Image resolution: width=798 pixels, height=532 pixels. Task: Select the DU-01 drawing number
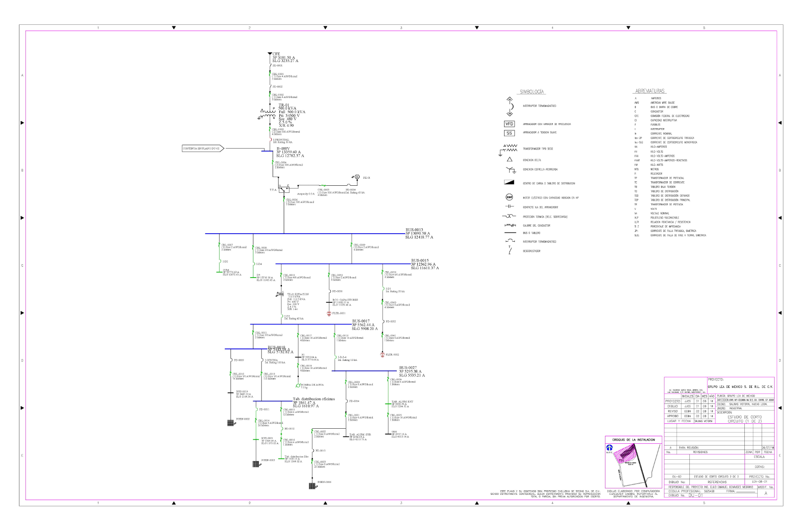pos(696,496)
